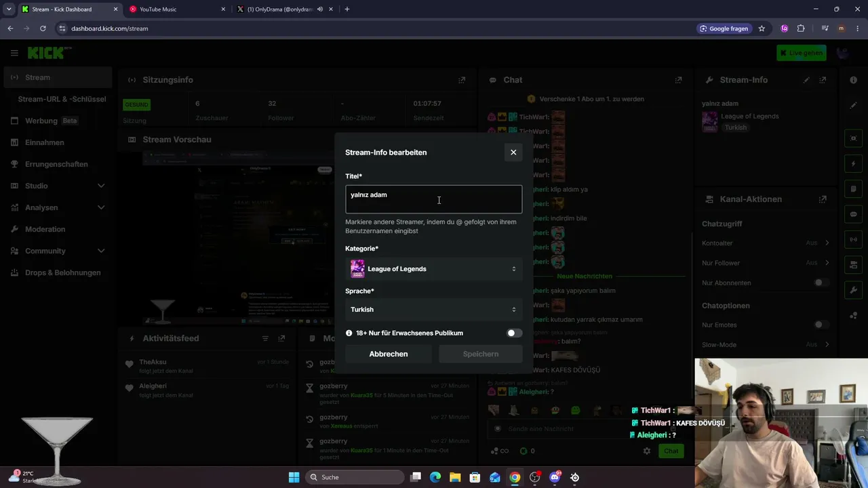868x488 pixels.
Task: Click TheAksu in the Aktivitätsfeed
Action: [x=153, y=362]
